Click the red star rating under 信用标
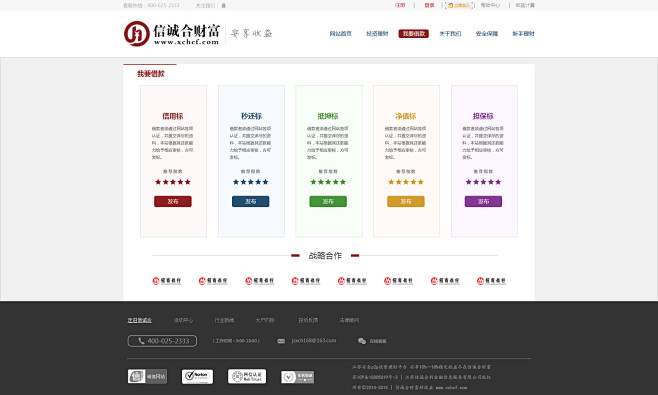This screenshot has width=658, height=395. [173, 182]
